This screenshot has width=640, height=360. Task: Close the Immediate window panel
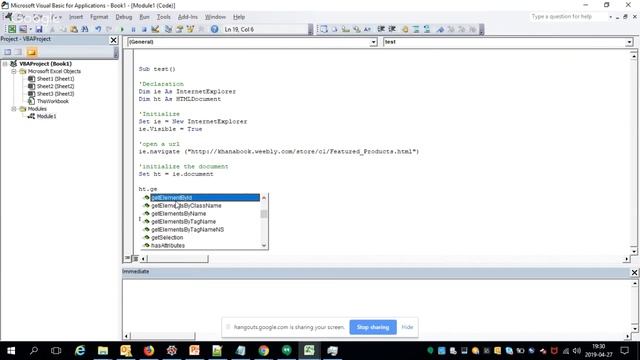634,272
